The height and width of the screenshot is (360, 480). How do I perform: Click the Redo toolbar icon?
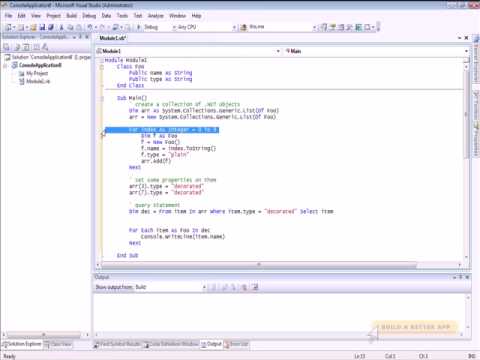(102, 27)
